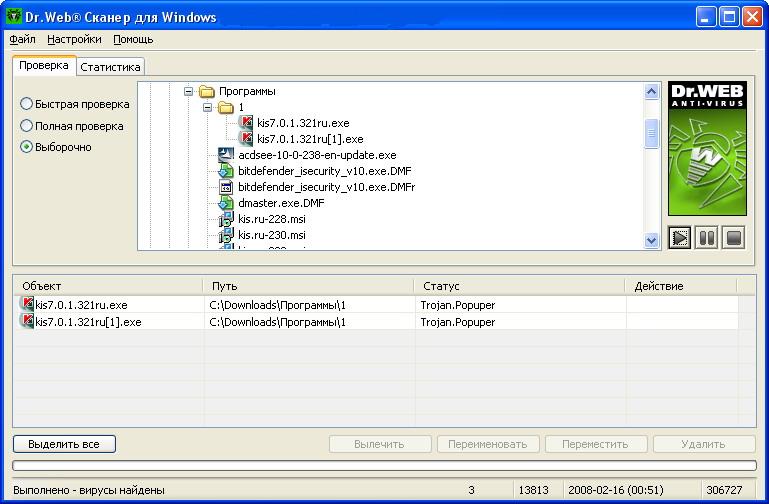Click Kaspersky icon of kis7.0.1.321ru.exe in tree

coord(246,123)
